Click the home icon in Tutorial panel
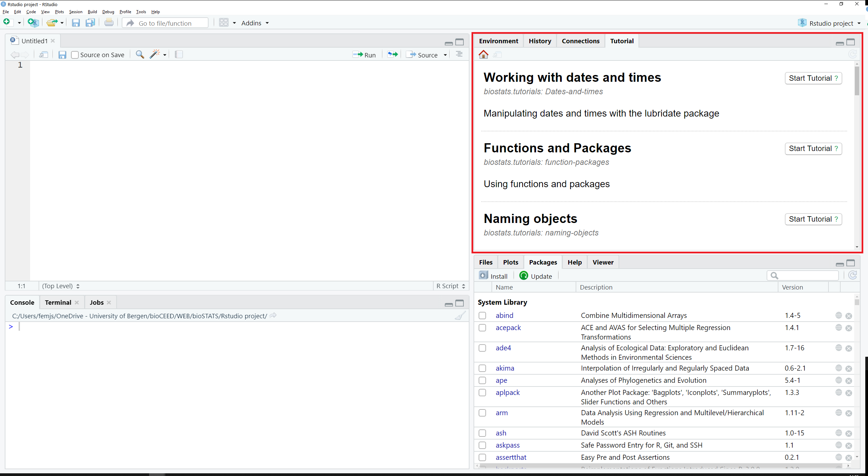868x476 pixels. [483, 54]
